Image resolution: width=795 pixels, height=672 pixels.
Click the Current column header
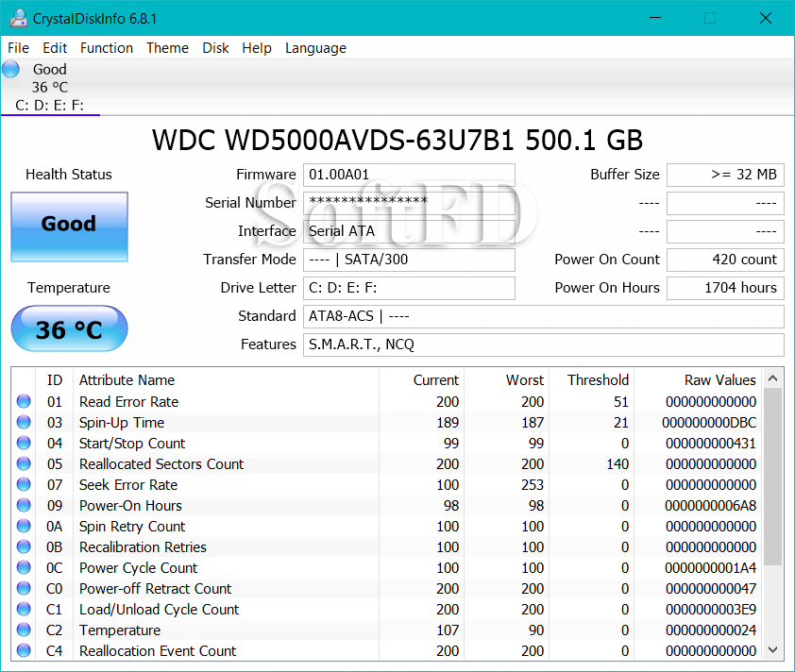(421, 380)
